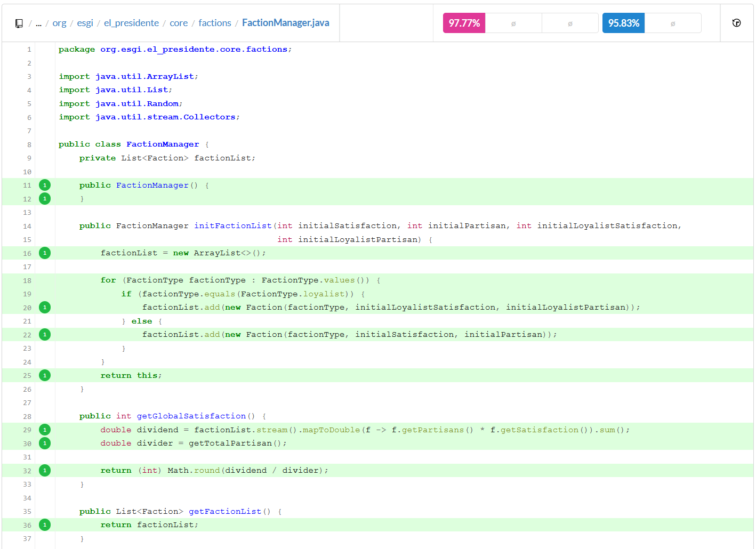
Task: Open the history clock icon at top right
Action: point(737,23)
